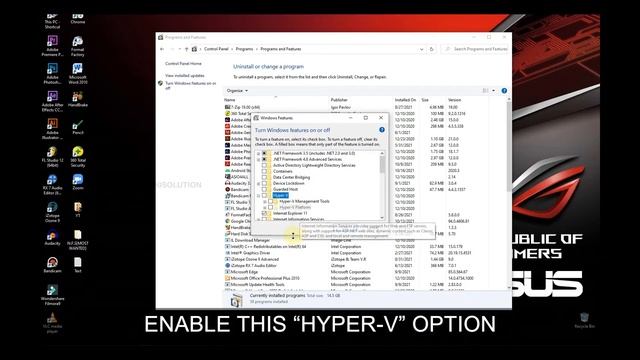Open Adobe Illustrator desktop shortcut
The image size is (640, 360).
tap(52, 129)
